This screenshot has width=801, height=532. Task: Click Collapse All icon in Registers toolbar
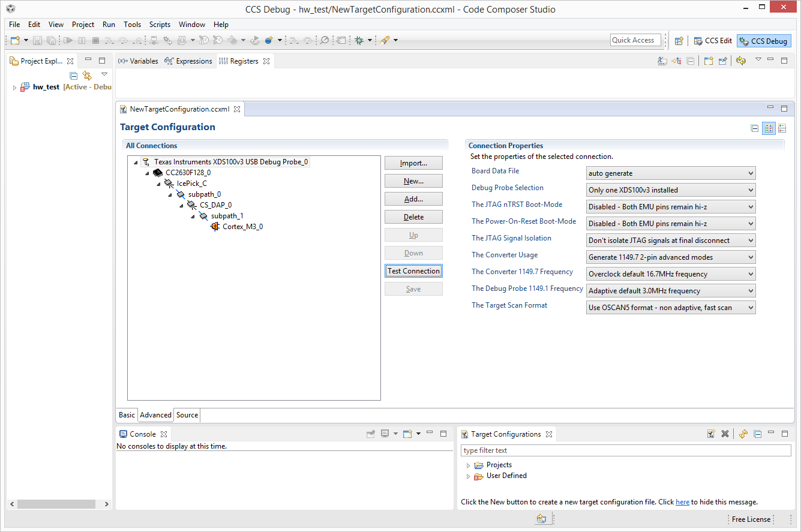point(691,61)
